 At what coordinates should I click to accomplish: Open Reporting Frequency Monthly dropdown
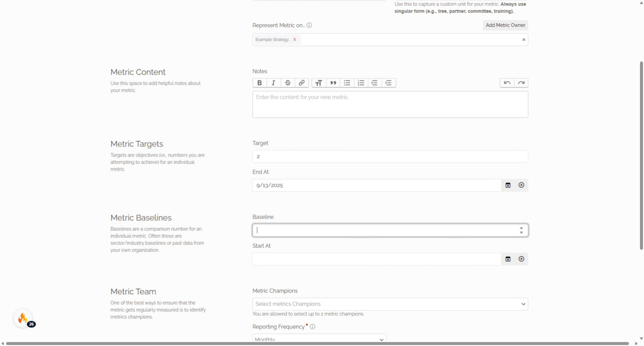point(319,338)
